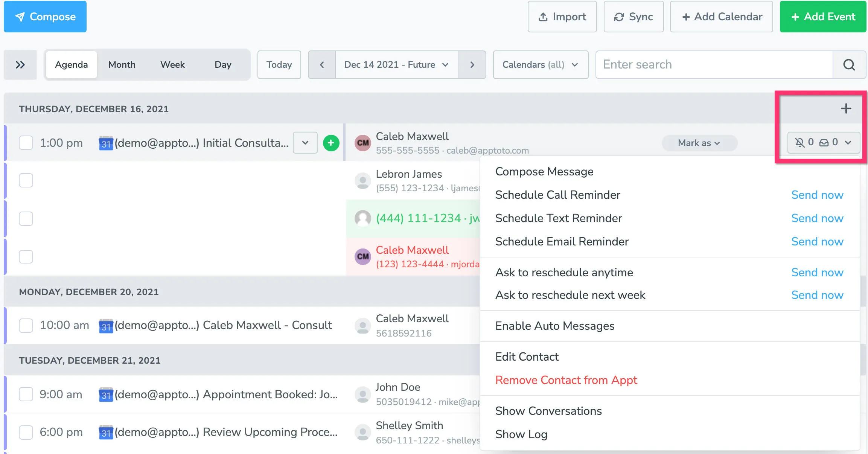Click Caleb Maxwell's CM avatar icon
The height and width of the screenshot is (454, 868).
(362, 143)
